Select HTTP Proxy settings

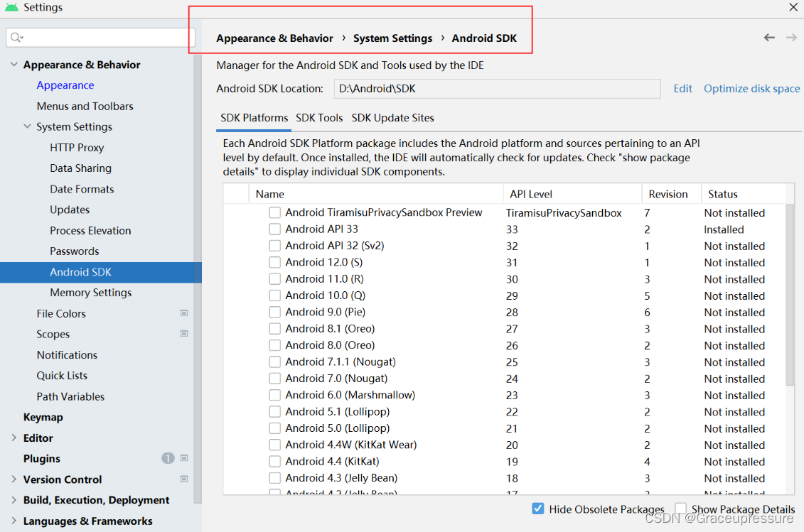click(x=76, y=148)
